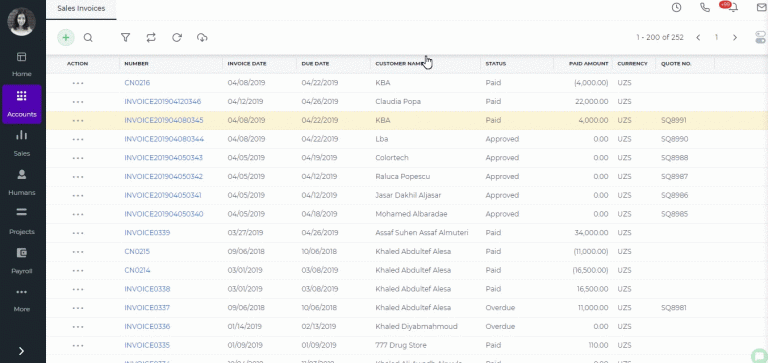768x363 pixels.
Task: Open action menu for CN0215 row
Action: click(78, 251)
